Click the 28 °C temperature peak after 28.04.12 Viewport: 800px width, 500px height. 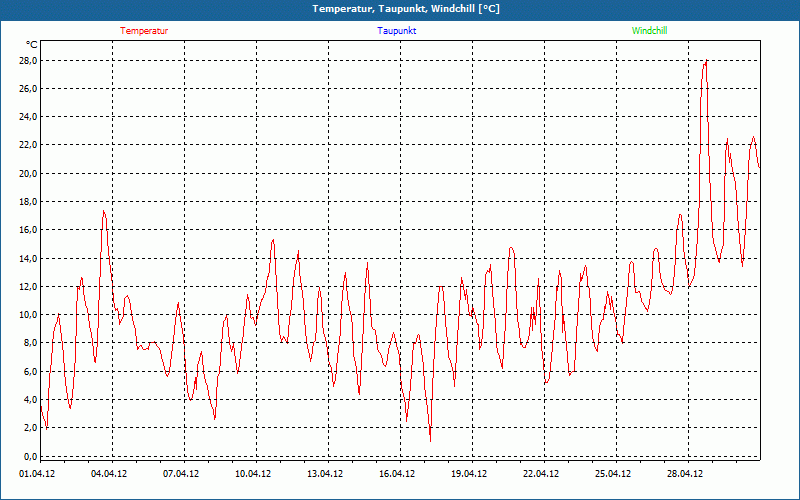click(706, 61)
